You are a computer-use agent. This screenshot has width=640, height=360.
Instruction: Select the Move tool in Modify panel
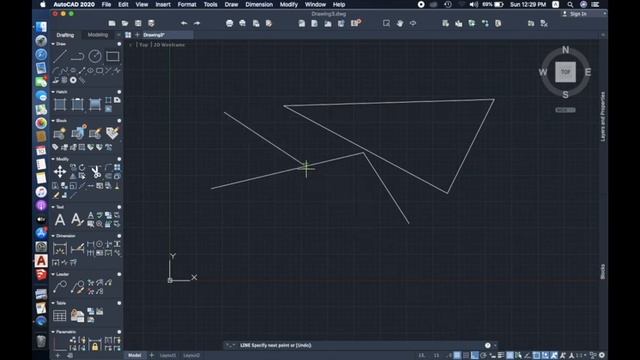coord(60,171)
